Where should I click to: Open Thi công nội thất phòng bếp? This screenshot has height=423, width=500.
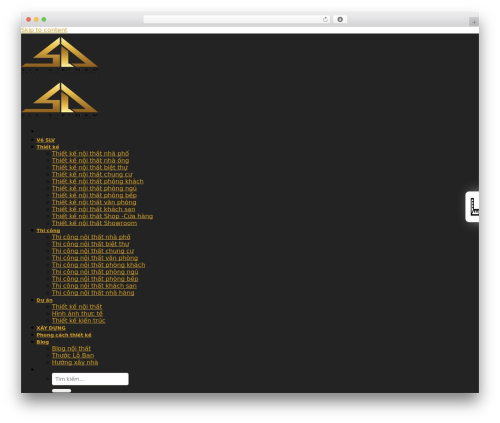(95, 279)
